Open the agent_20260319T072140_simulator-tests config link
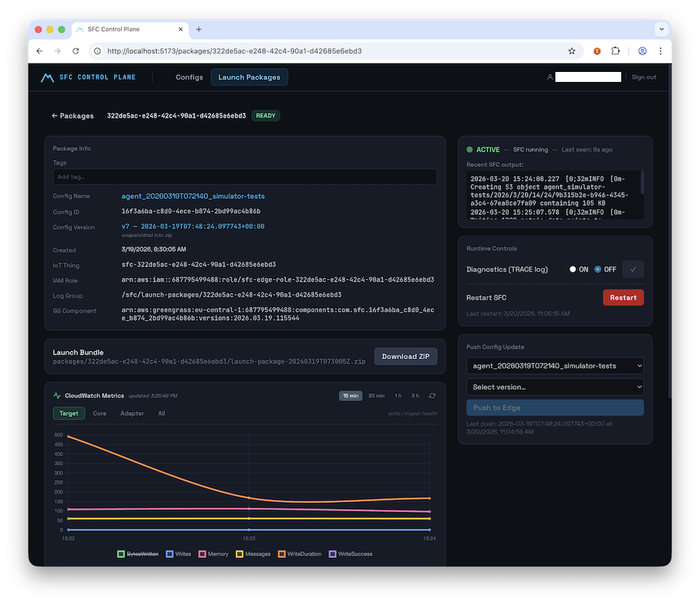 point(193,196)
